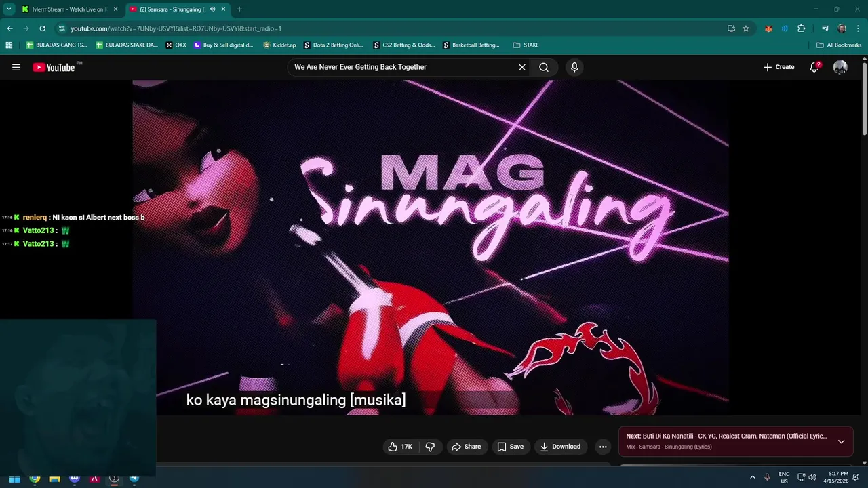The height and width of the screenshot is (488, 868).
Task: Dislike the video with thumbs down
Action: click(x=430, y=447)
